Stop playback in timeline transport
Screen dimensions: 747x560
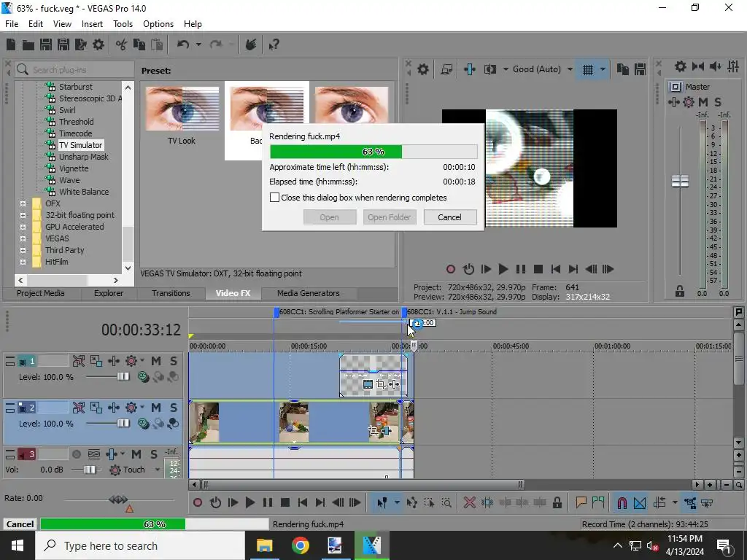285,502
